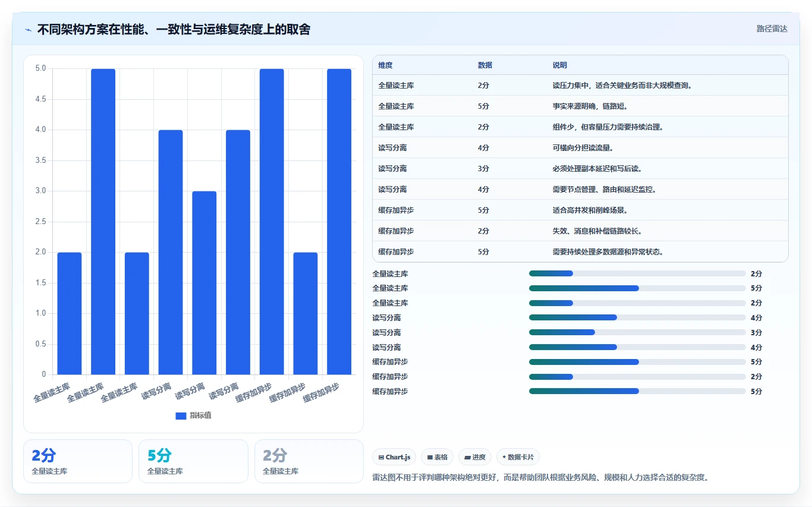Click the 1.5 y-axis label
Screen dimensions: 812x507
click(x=40, y=283)
